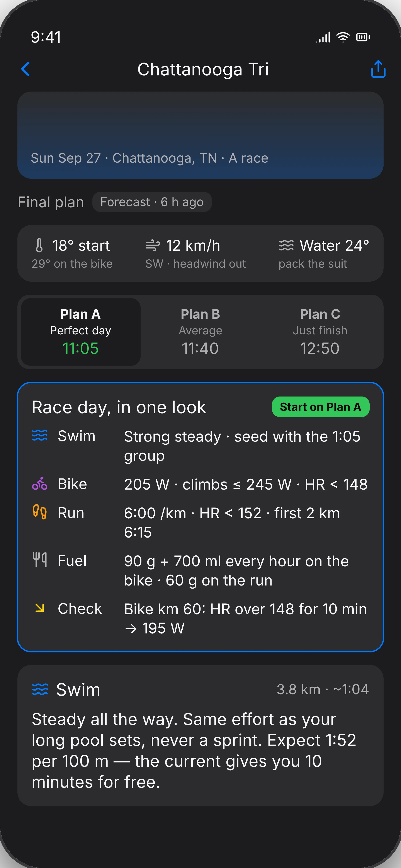
Task: Tap the purple bike icon
Action: pos(40,483)
